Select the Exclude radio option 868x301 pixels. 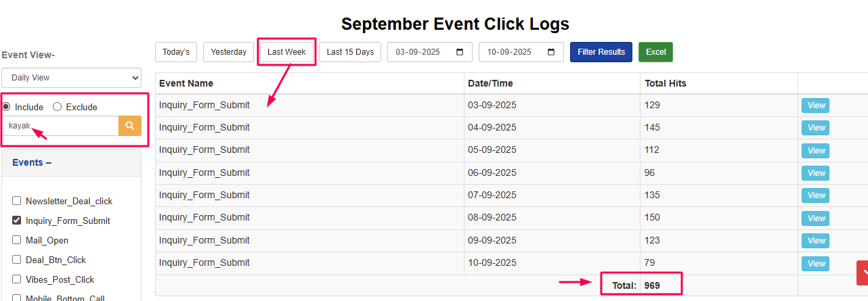point(57,107)
